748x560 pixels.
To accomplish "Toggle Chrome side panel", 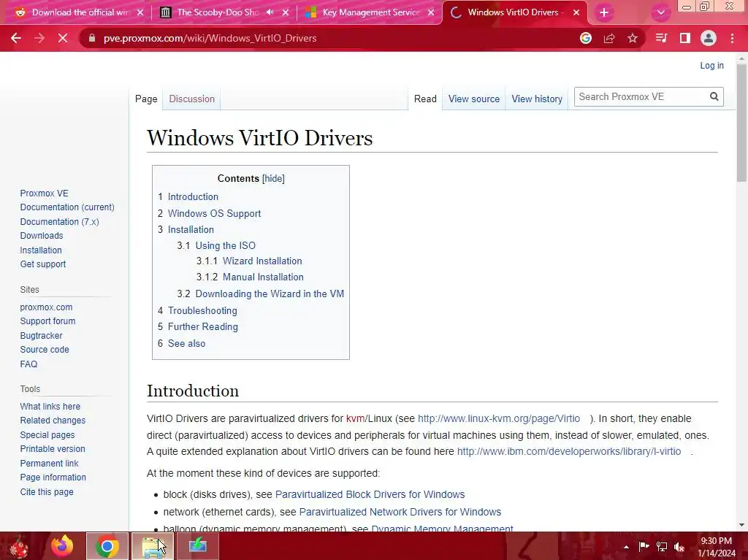I will [x=685, y=38].
